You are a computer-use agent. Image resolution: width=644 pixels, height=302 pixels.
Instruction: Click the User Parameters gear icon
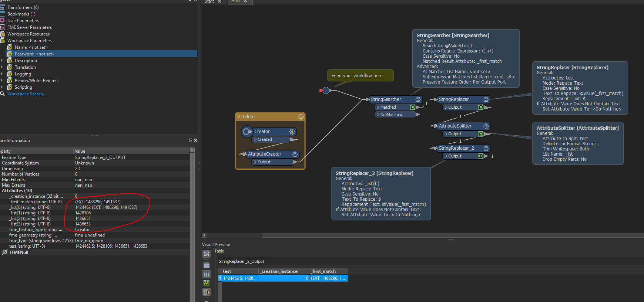coord(2,20)
